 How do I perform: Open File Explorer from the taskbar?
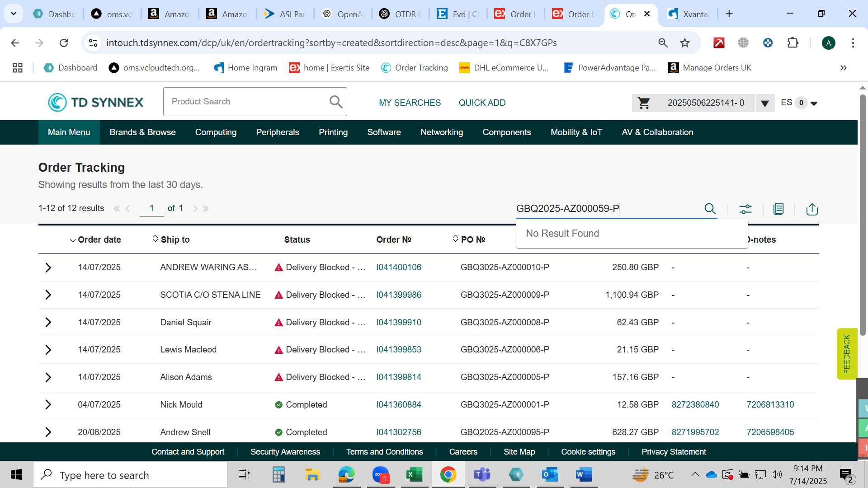[x=312, y=475]
